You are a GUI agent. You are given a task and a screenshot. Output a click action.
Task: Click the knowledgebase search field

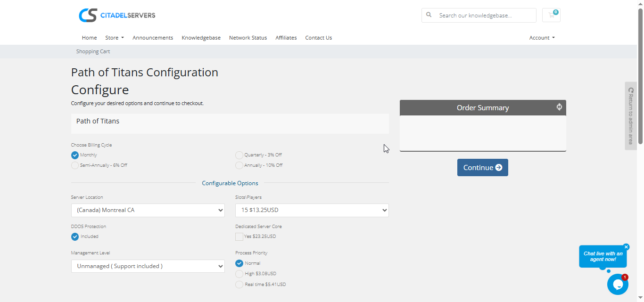[x=485, y=15]
